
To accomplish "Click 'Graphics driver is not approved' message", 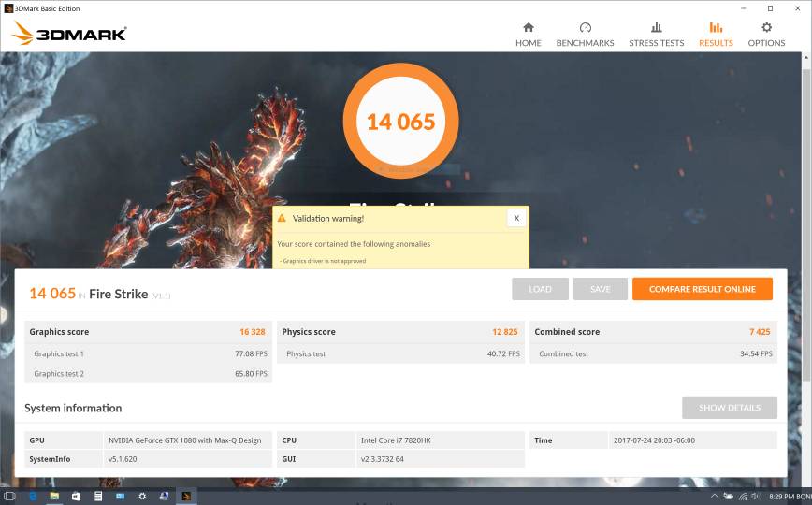I will click(x=325, y=261).
